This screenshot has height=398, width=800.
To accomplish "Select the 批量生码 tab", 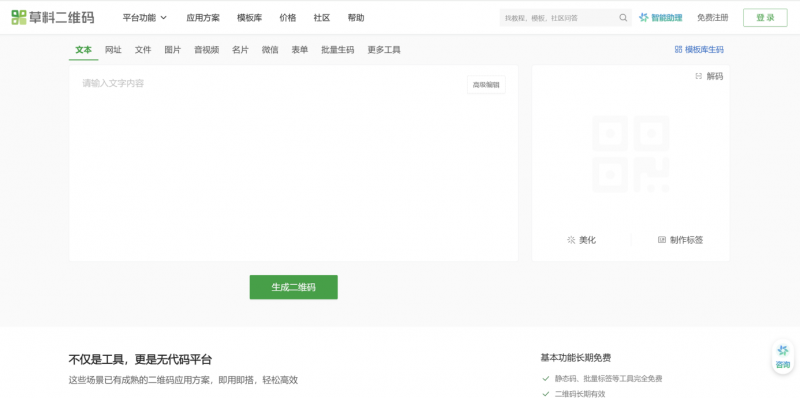I will [337, 50].
